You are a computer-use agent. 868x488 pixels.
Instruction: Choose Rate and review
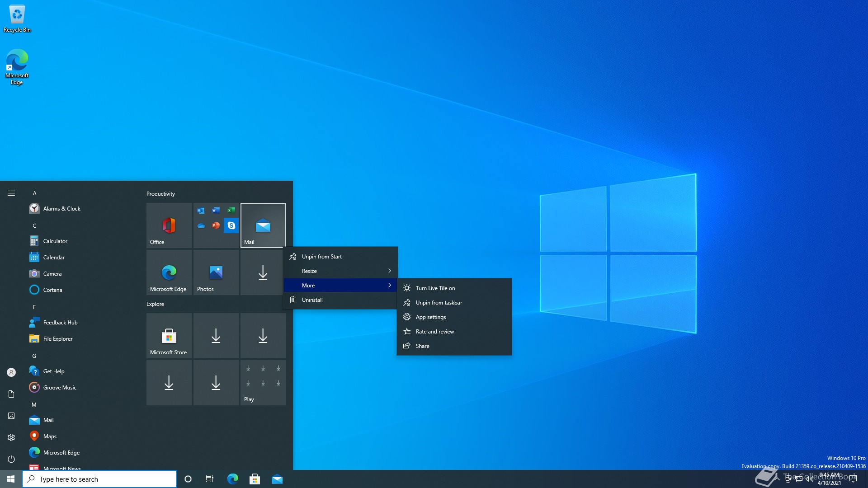pyautogui.click(x=454, y=332)
